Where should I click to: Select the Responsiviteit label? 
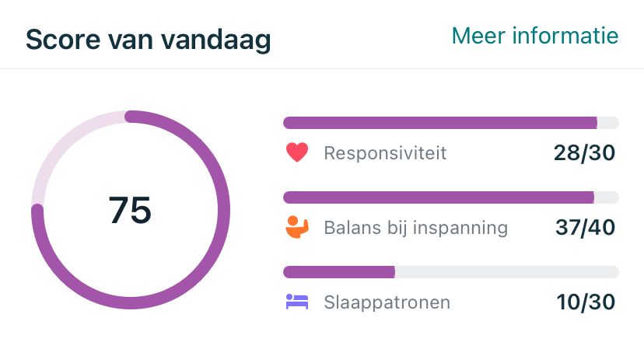pos(385,153)
